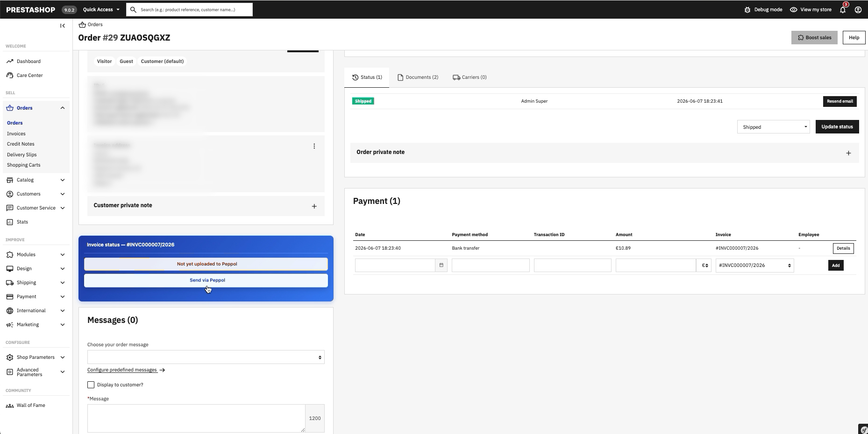Click the Update status button
The width and height of the screenshot is (868, 434).
tap(837, 126)
